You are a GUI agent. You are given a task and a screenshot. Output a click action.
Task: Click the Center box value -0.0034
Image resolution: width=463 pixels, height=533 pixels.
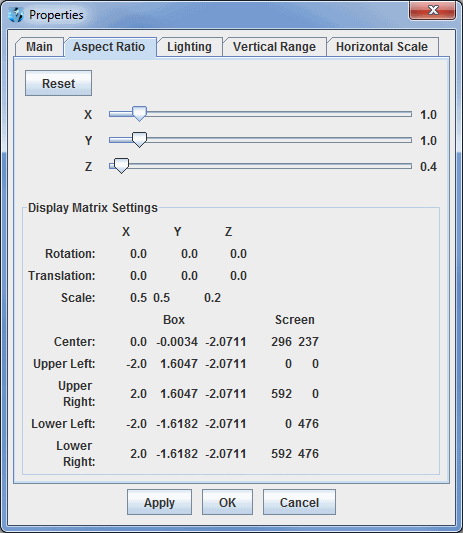[x=177, y=342]
